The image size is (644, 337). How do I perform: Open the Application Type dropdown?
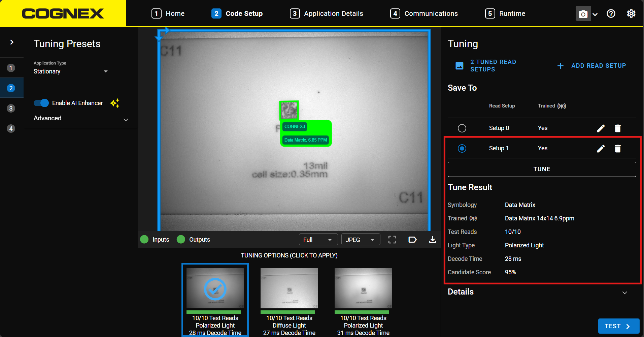(x=71, y=71)
